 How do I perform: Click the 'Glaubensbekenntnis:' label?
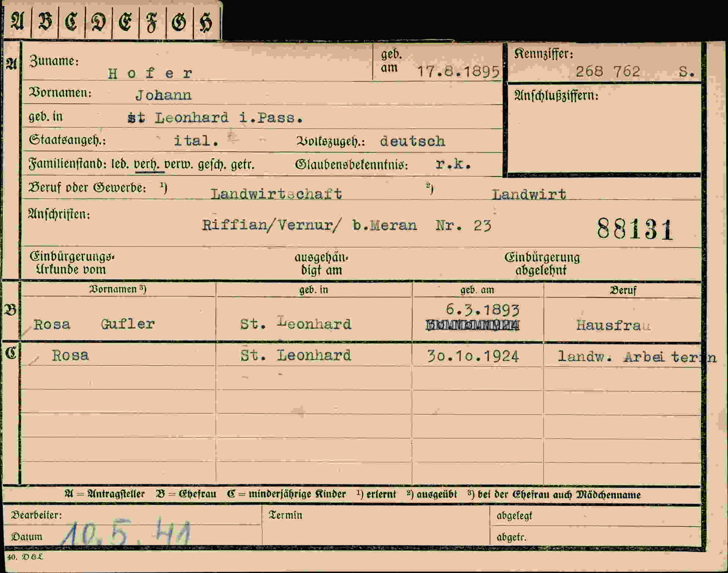(x=351, y=165)
